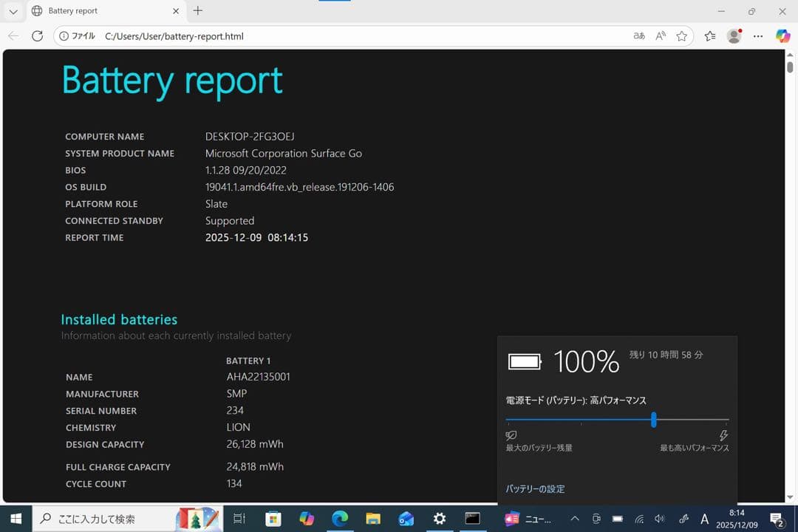Open Outlook from the taskbar

pyautogui.click(x=406, y=519)
